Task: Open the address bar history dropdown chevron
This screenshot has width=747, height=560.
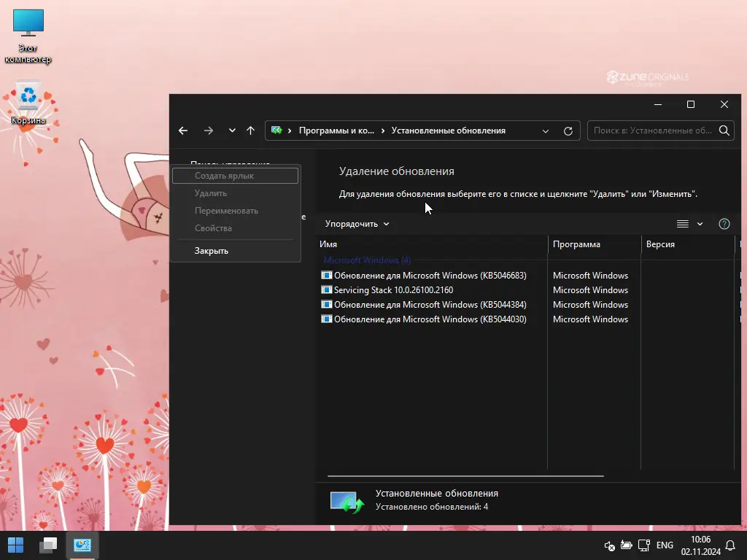Action: [x=546, y=131]
